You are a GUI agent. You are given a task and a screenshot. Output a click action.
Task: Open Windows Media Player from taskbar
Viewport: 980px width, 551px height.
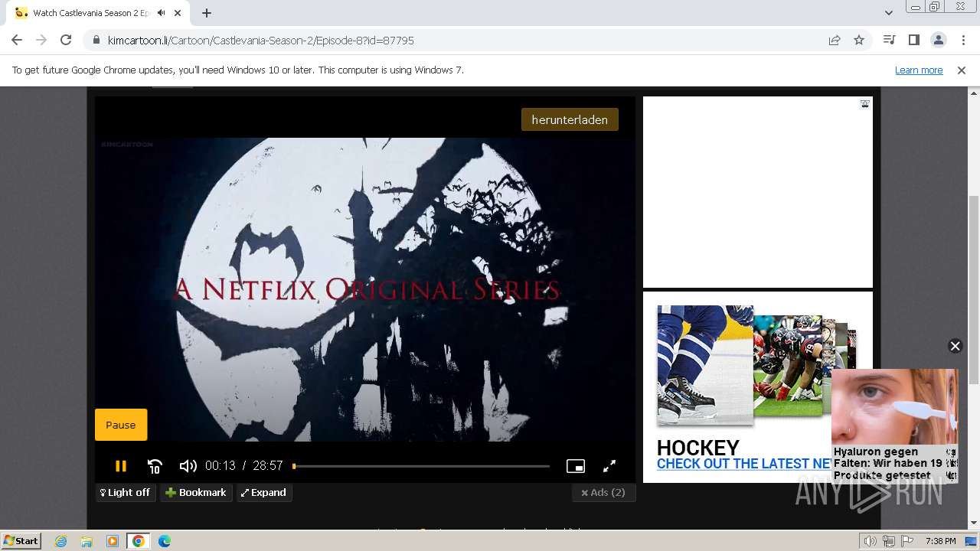pos(113,541)
